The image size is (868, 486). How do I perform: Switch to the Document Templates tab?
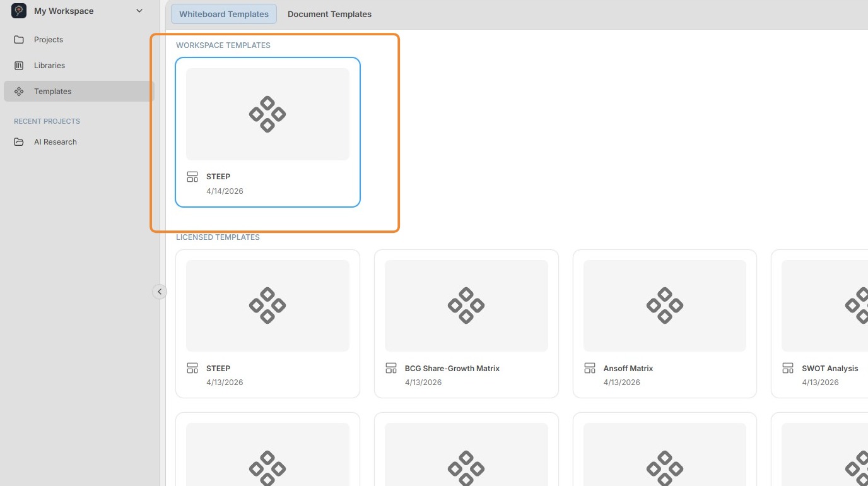click(x=329, y=14)
